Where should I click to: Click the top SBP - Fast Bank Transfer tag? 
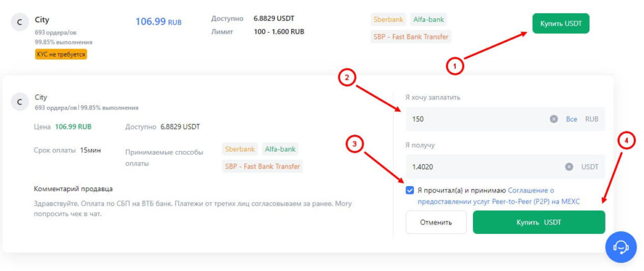[411, 36]
